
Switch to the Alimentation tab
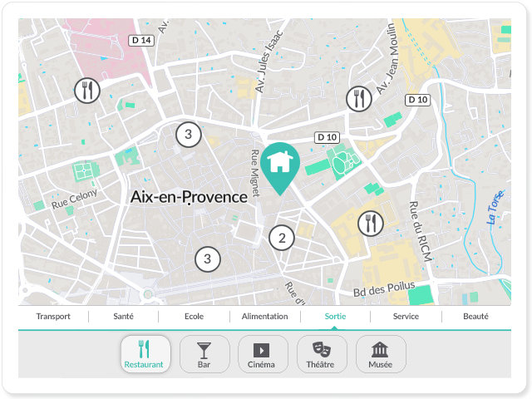pos(265,317)
